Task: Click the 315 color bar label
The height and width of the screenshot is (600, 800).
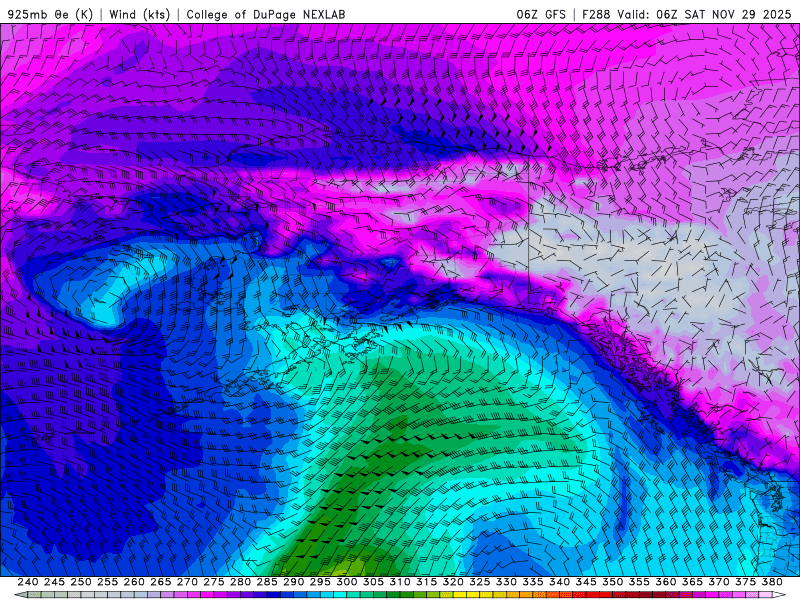Action: pyautogui.click(x=427, y=582)
